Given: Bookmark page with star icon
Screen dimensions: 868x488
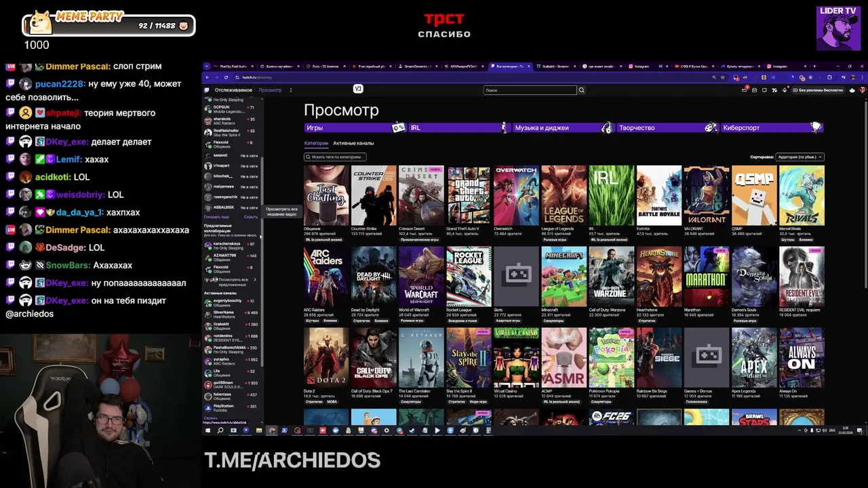Looking at the screenshot, I should pos(723,77).
